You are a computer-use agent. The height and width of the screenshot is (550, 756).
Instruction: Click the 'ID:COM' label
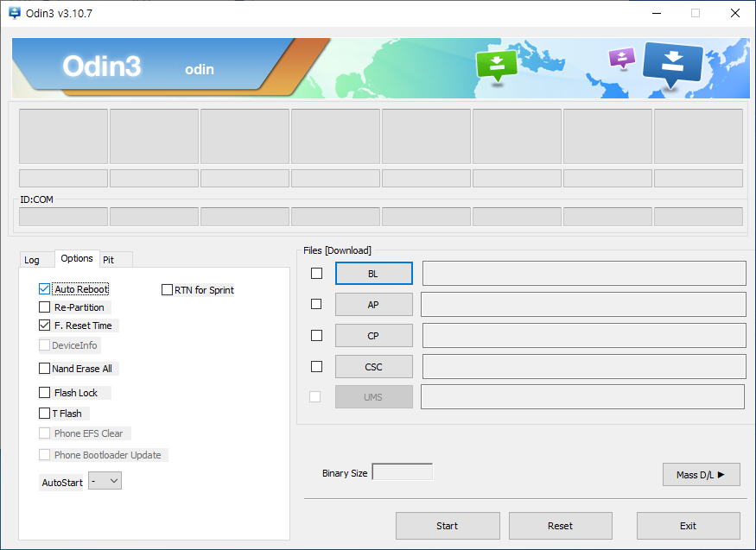[36, 199]
